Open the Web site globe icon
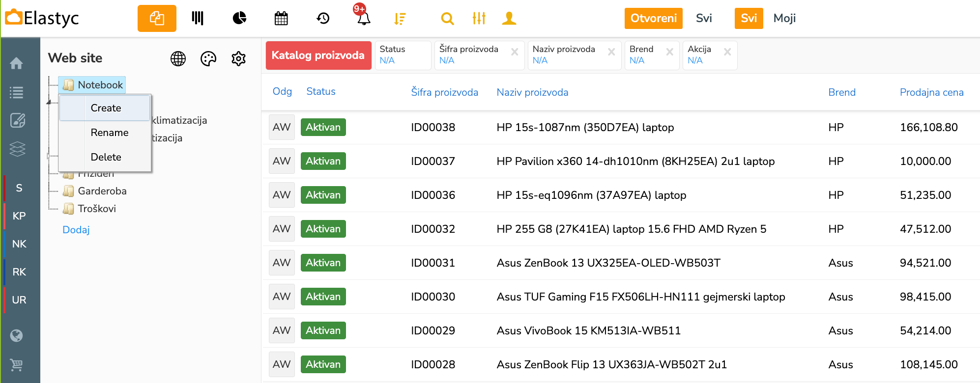 point(178,59)
